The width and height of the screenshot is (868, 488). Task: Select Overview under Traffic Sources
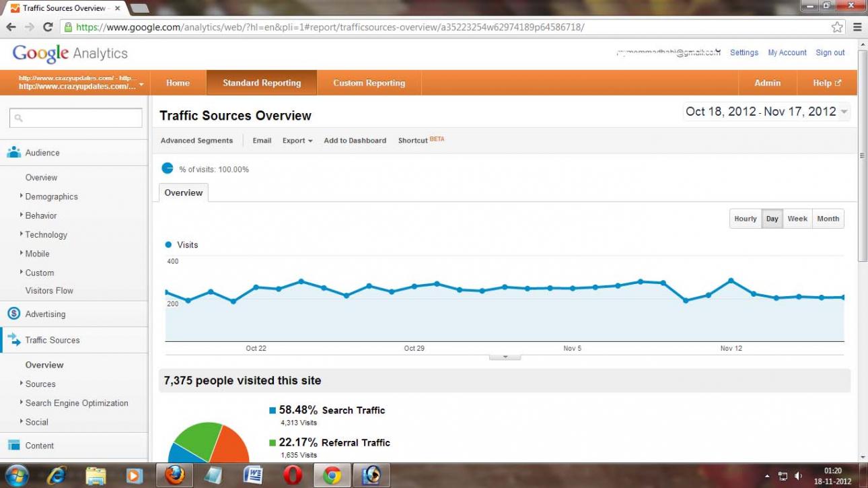click(44, 365)
